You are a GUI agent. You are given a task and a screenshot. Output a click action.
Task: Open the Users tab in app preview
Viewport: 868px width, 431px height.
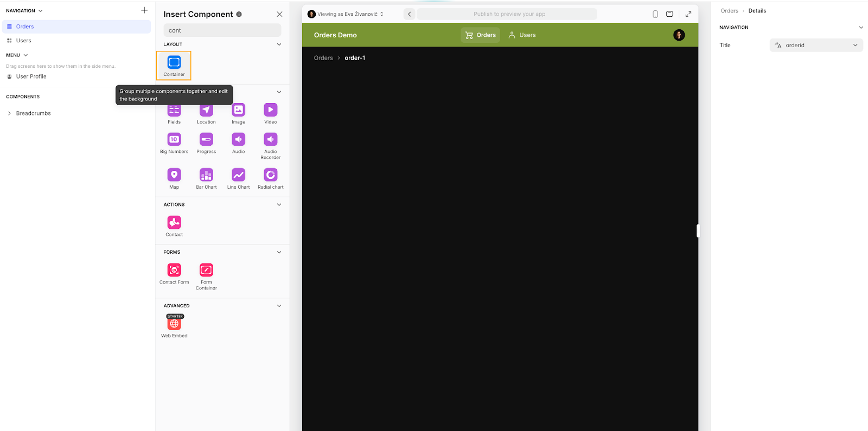pos(522,35)
